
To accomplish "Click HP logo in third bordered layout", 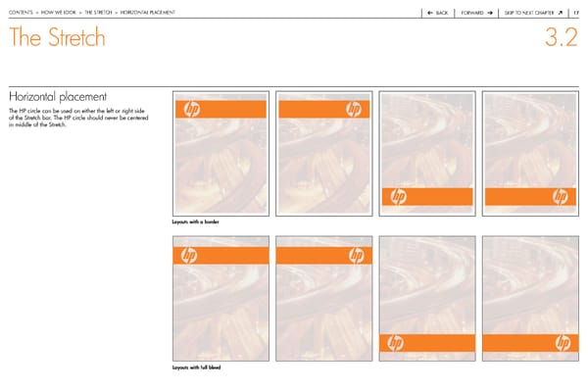I will coord(397,197).
